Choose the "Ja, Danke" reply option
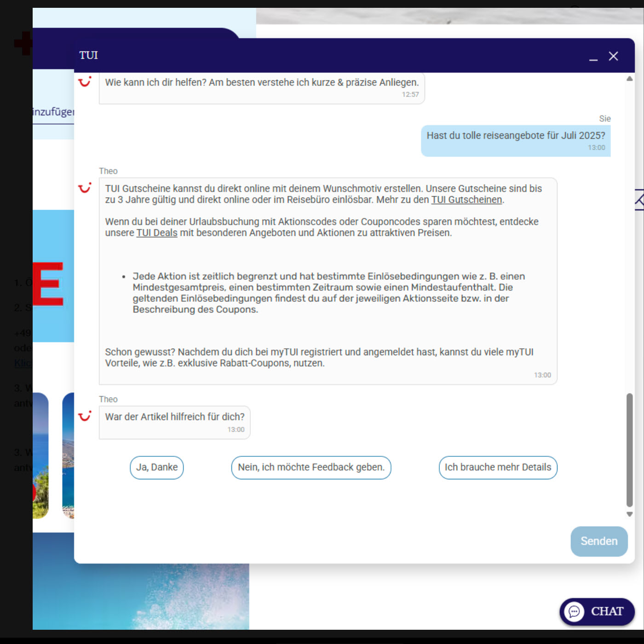The width and height of the screenshot is (644, 644). (157, 467)
